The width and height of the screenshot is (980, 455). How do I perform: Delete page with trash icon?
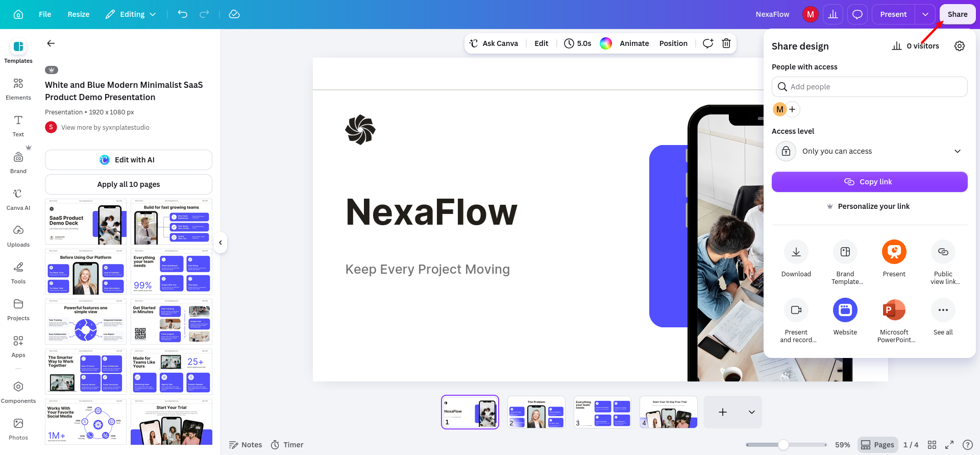(x=726, y=43)
